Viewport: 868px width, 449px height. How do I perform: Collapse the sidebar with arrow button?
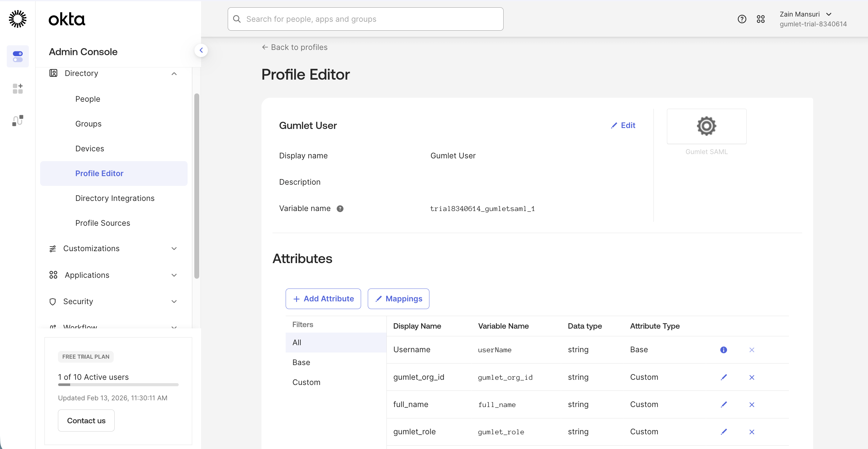tap(201, 51)
